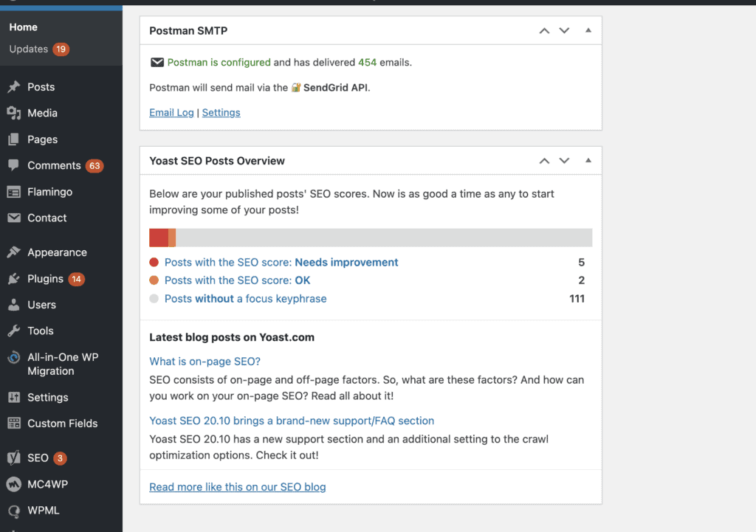Open posts with score Needs improvement

pos(281,262)
